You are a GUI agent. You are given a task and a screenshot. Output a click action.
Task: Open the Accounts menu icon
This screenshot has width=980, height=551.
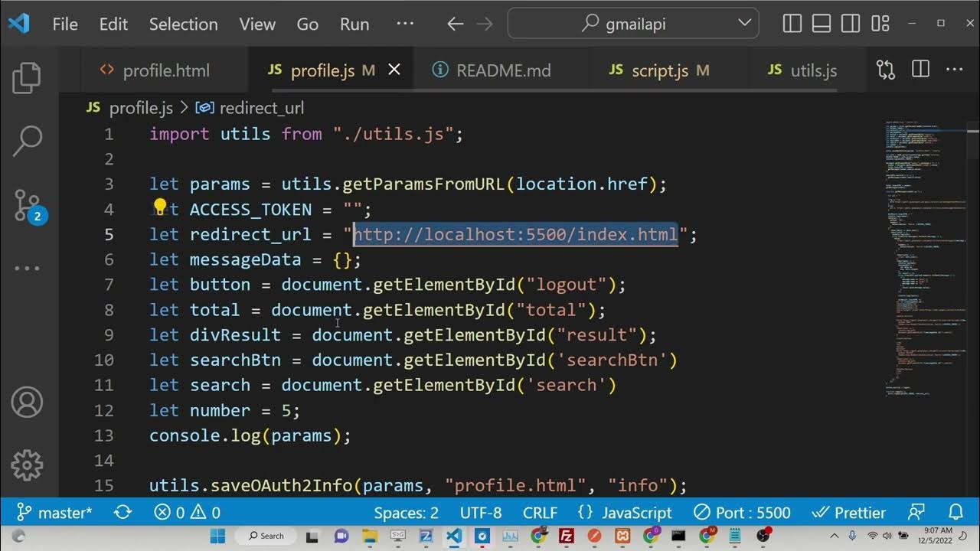pos(27,403)
